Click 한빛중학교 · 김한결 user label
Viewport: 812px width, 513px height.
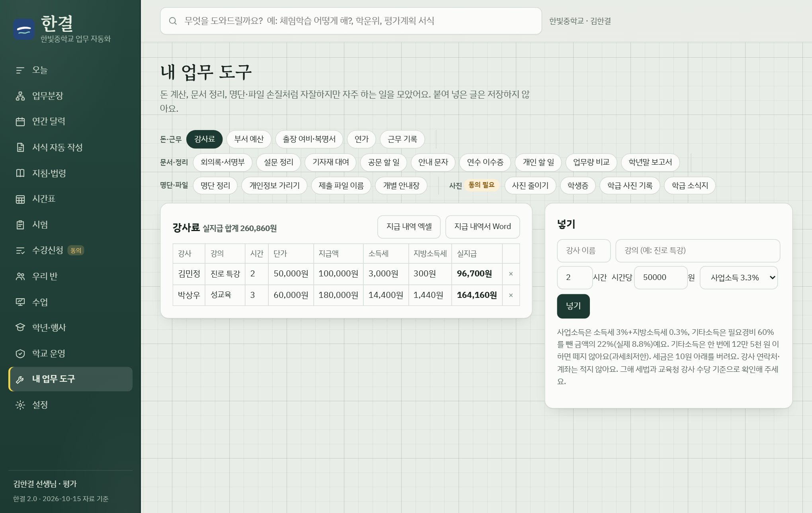(580, 21)
